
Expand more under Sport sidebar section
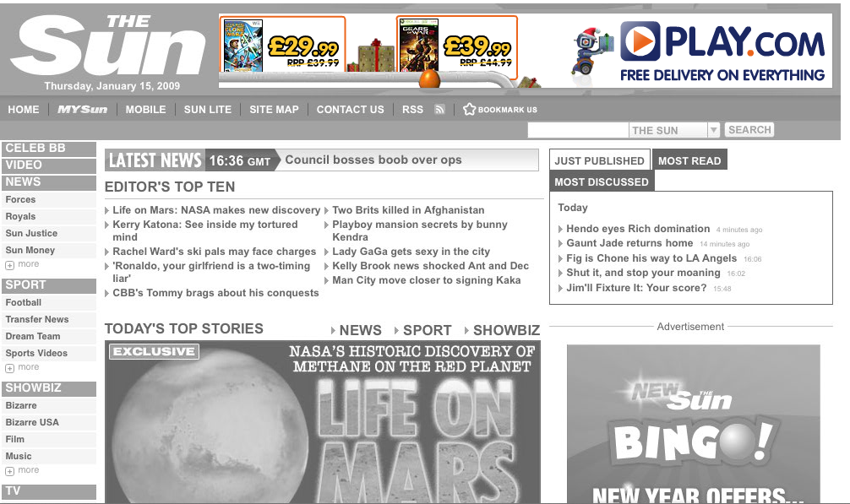pos(22,367)
